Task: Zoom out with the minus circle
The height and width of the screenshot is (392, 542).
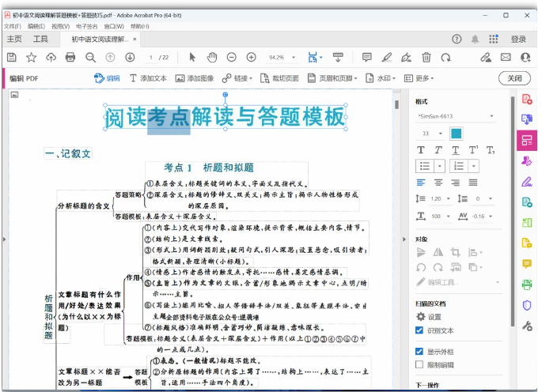Action: [x=232, y=58]
